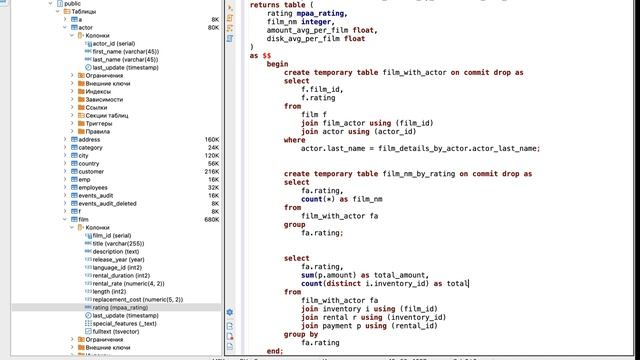Run the SQL statement with the arrow icon

coord(230,8)
